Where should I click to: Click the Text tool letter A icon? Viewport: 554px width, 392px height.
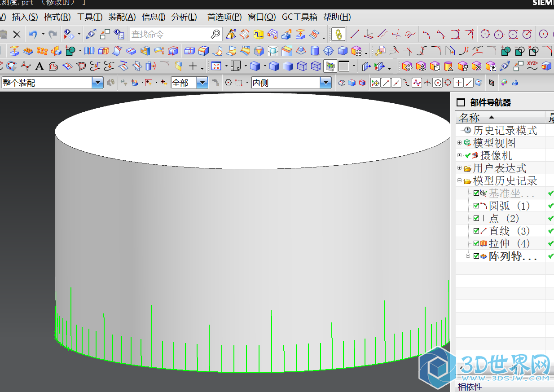tap(40, 66)
